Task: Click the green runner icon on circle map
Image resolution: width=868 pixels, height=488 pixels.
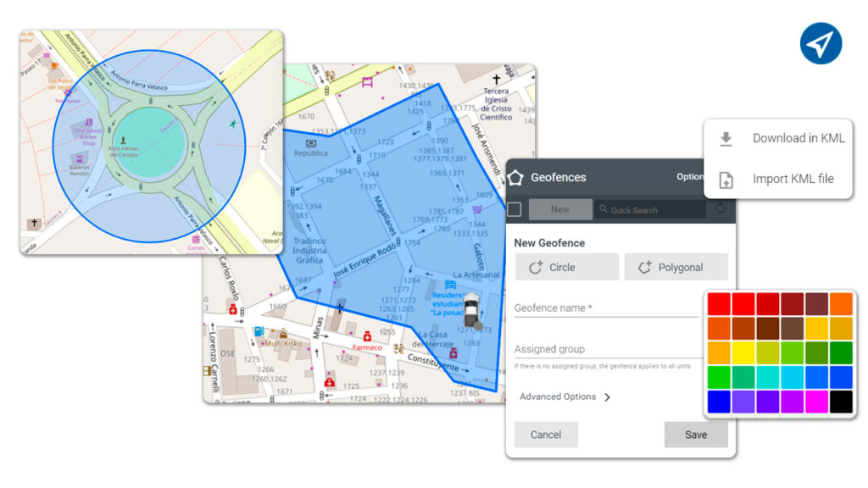Action: point(233,124)
